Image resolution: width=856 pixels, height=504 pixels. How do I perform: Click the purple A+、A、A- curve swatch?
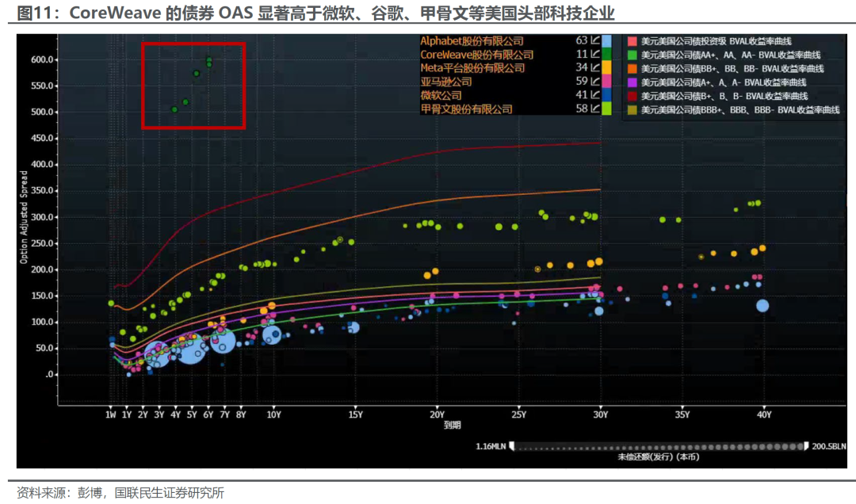[632, 82]
